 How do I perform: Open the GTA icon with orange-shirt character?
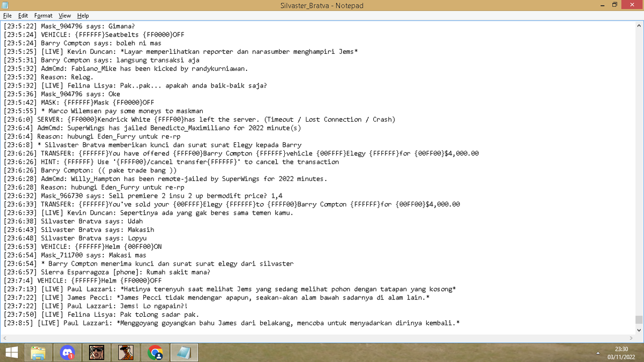126,352
